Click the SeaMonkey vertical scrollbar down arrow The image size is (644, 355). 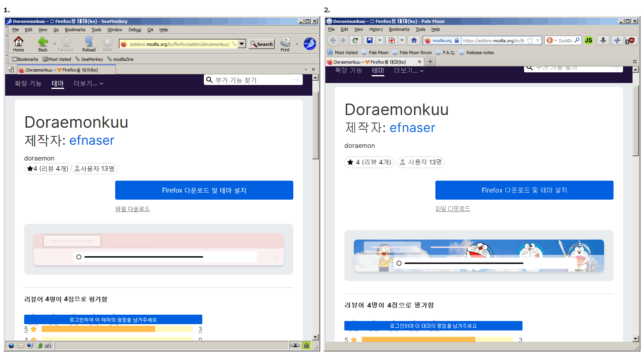315,337
